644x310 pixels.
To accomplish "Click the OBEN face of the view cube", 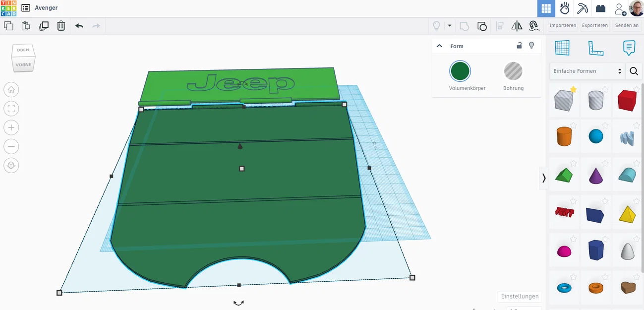I will [x=23, y=50].
